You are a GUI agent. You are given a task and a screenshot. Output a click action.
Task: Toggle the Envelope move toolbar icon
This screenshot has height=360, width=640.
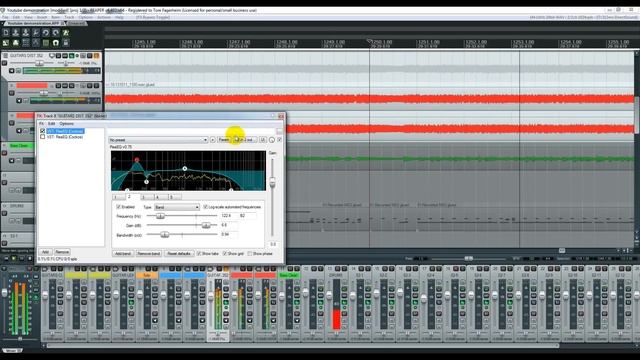point(36,42)
